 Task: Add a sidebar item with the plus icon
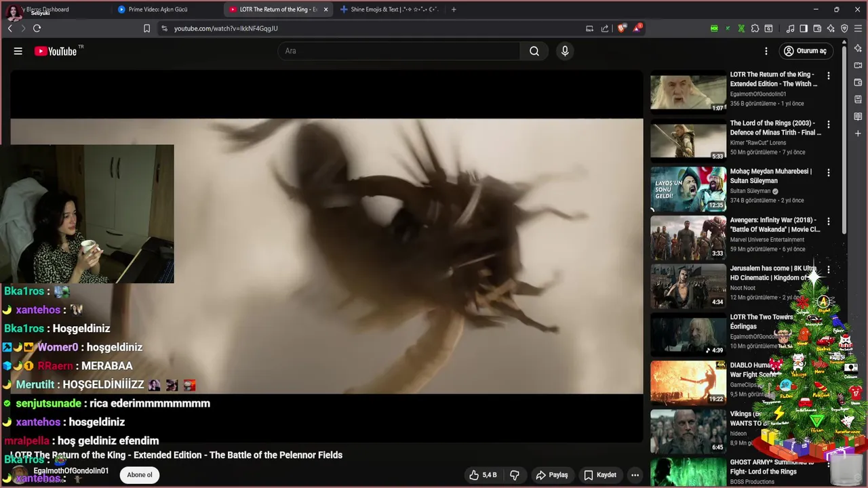pyautogui.click(x=858, y=134)
